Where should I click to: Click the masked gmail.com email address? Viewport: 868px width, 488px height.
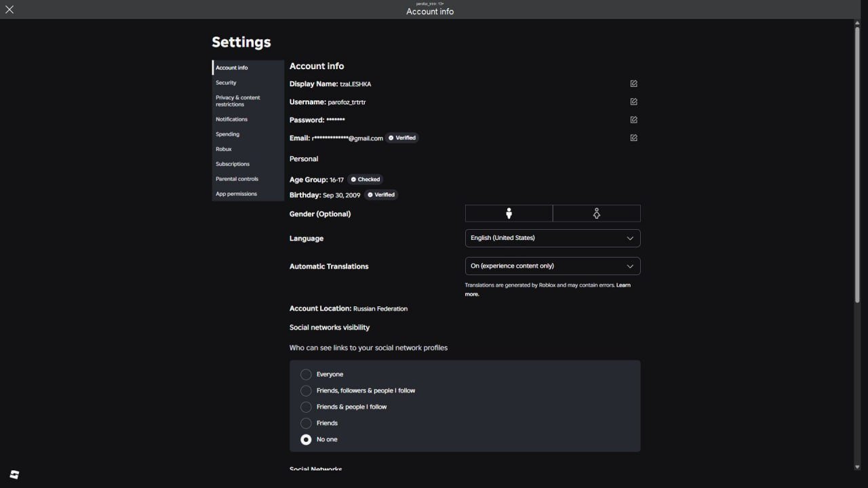click(x=347, y=138)
